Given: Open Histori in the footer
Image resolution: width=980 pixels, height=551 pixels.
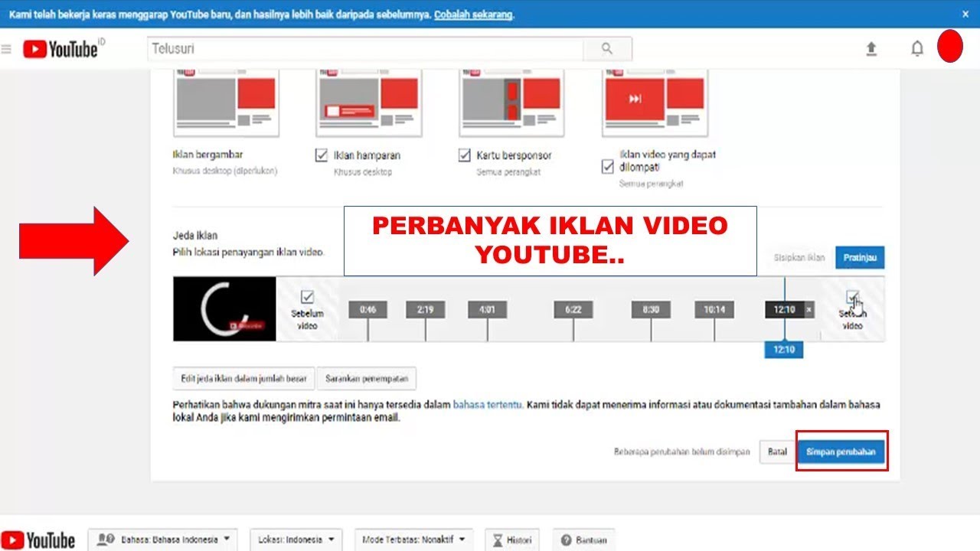Looking at the screenshot, I should tap(512, 540).
